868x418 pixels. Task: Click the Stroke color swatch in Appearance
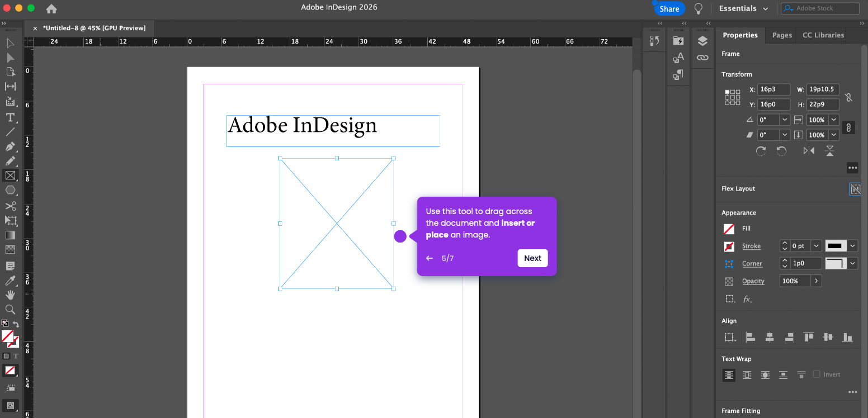(729, 246)
